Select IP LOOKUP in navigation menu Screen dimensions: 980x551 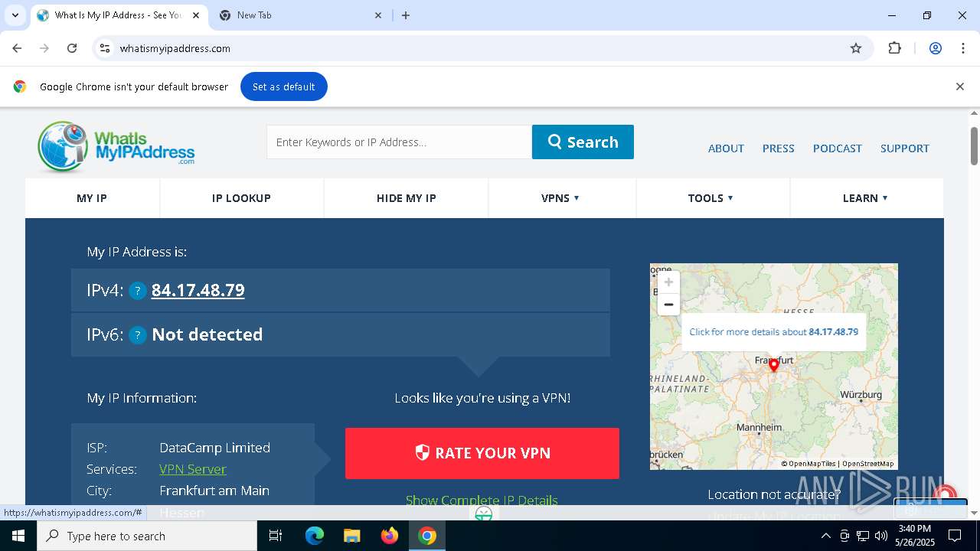241,198
